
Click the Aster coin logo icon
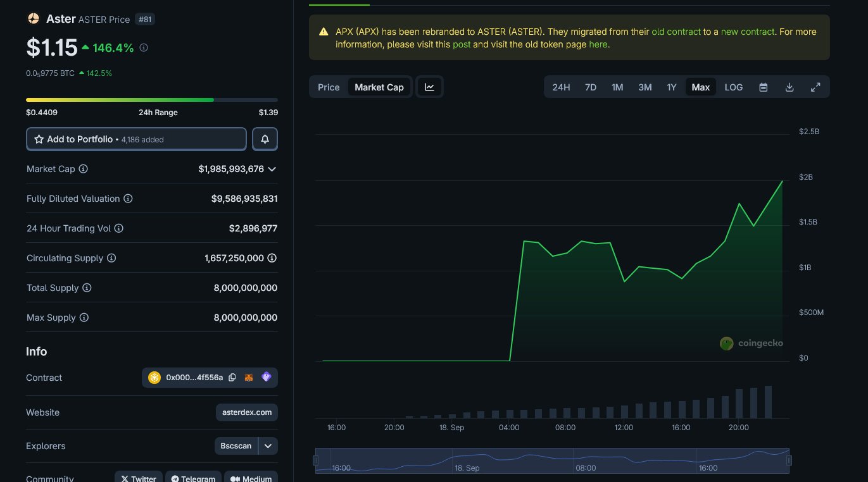[x=33, y=19]
